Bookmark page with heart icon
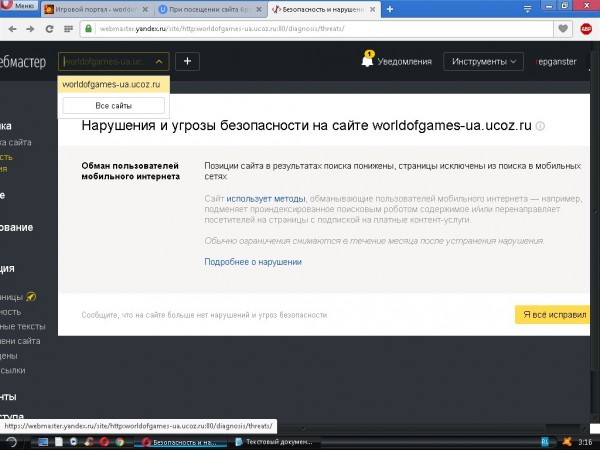Viewport: 600px width, 450px height. (563, 29)
